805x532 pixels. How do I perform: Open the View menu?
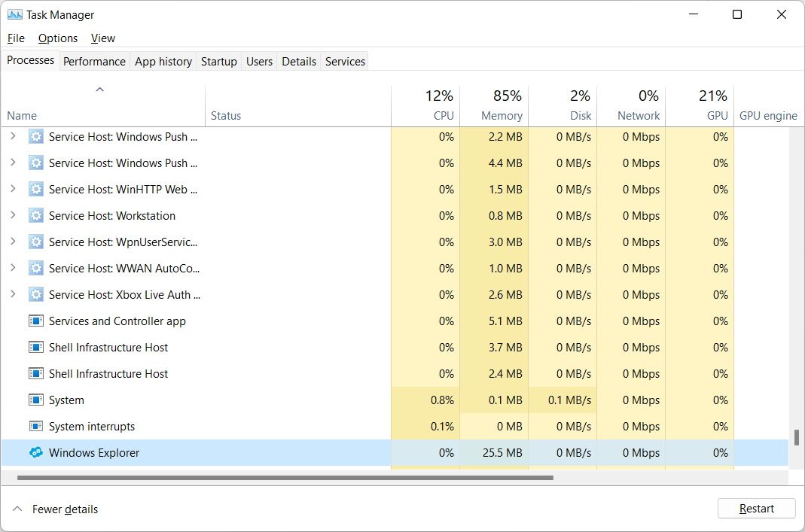pyautogui.click(x=103, y=38)
